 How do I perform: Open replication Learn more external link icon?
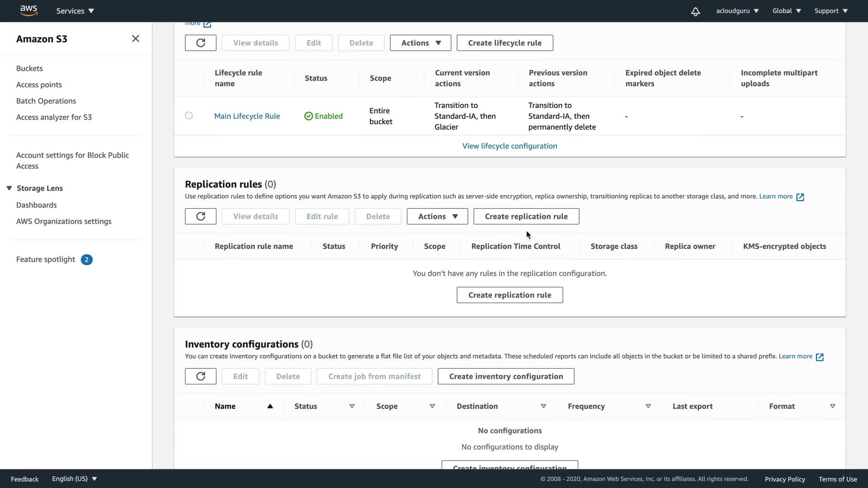point(800,197)
